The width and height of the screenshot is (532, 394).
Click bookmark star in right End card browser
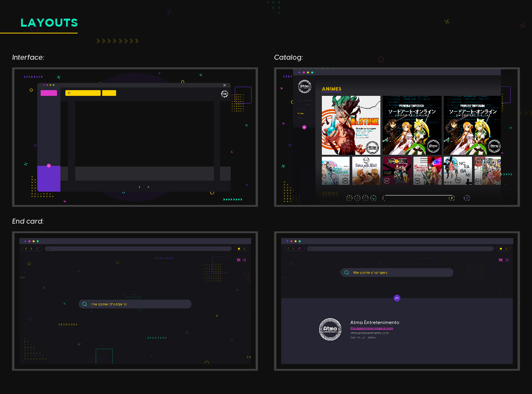[501, 249]
